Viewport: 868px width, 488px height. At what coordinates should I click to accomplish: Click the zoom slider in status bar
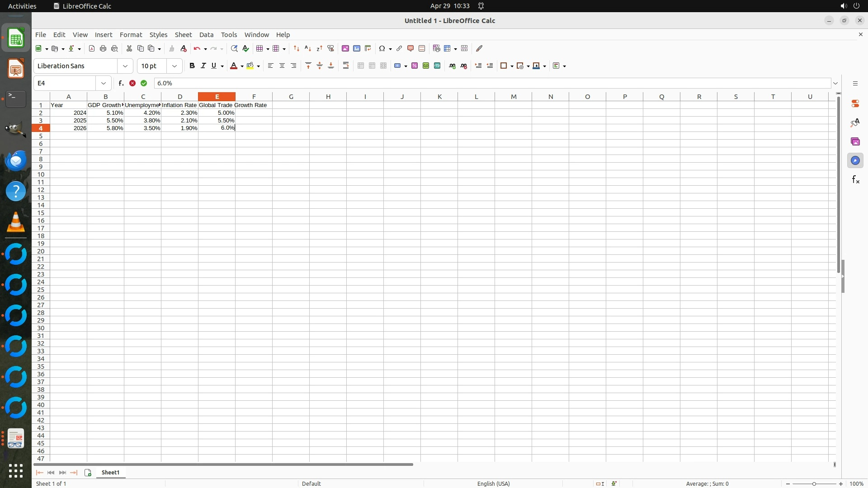tap(814, 484)
